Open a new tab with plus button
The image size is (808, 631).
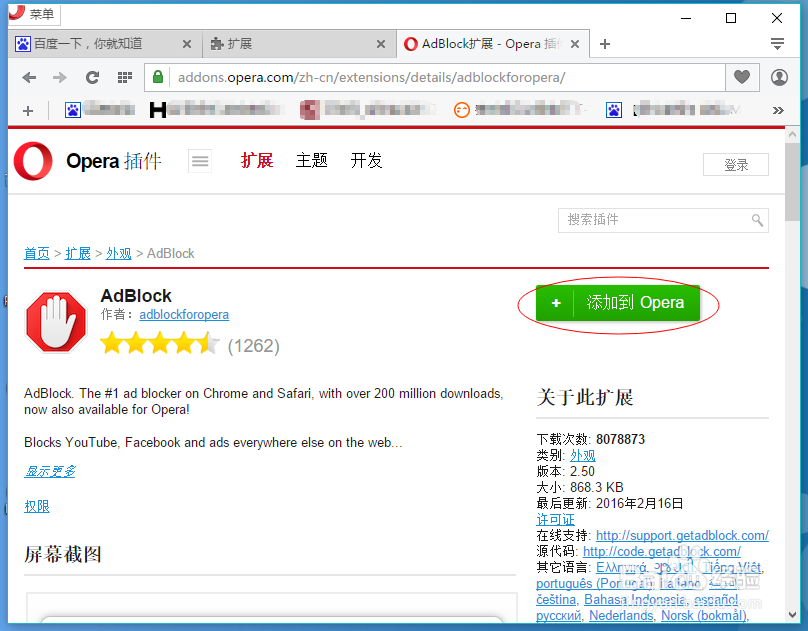(605, 44)
